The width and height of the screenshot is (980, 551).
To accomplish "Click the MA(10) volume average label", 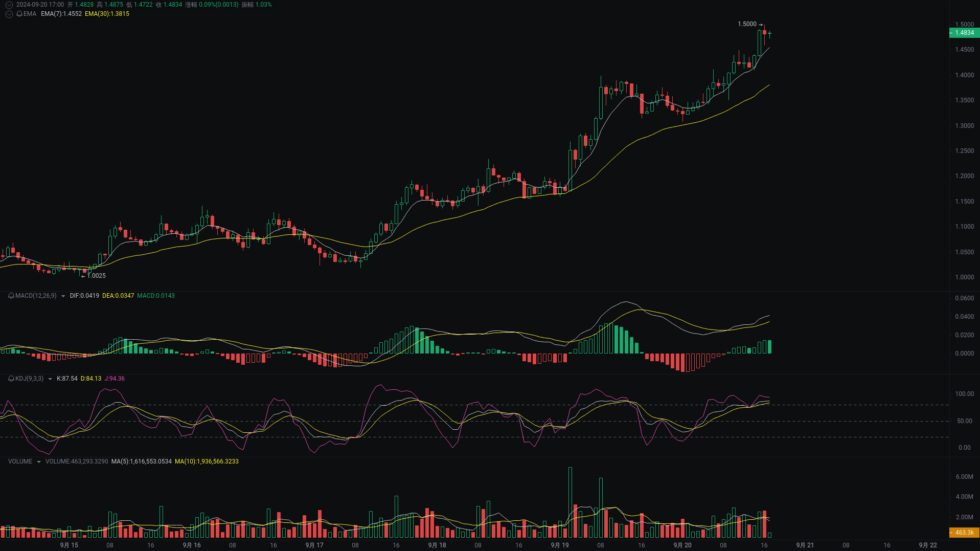I will pyautogui.click(x=207, y=461).
